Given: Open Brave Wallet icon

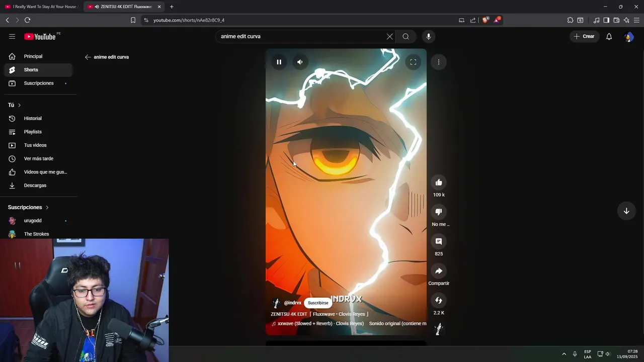Looking at the screenshot, I should pyautogui.click(x=616, y=20).
